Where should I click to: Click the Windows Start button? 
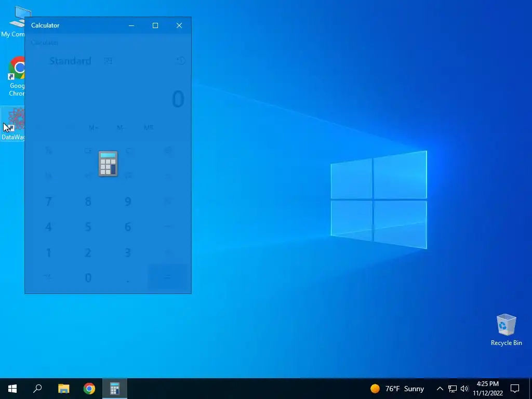point(12,389)
